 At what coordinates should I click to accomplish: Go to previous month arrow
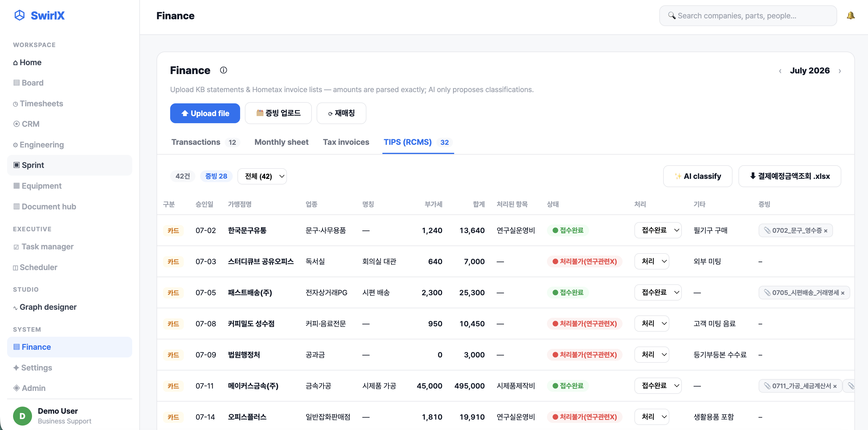[780, 71]
